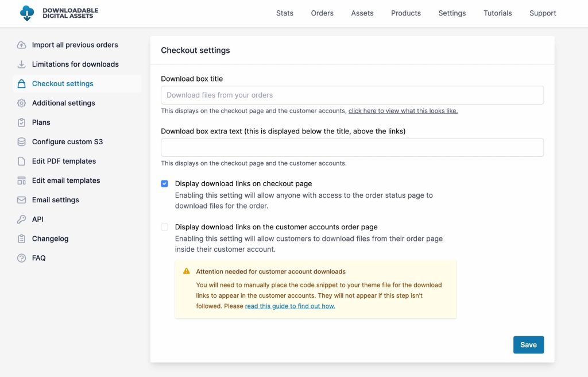Click the download arrow icon for Limitations
The width and height of the screenshot is (588, 377).
[x=22, y=64]
